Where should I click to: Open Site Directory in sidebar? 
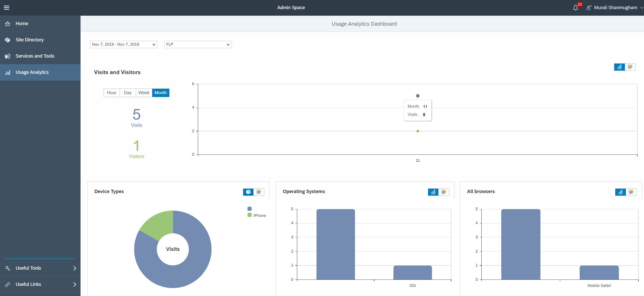30,40
